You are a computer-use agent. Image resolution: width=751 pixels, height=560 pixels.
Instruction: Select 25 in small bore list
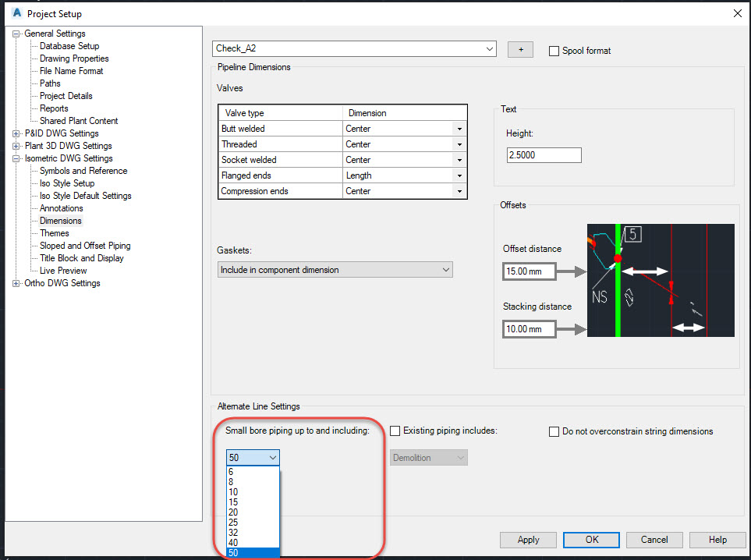pyautogui.click(x=253, y=522)
